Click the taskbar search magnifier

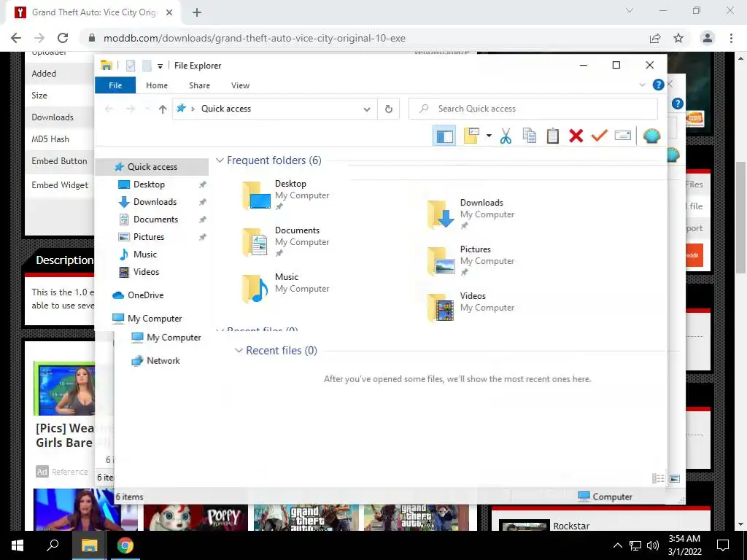click(53, 545)
